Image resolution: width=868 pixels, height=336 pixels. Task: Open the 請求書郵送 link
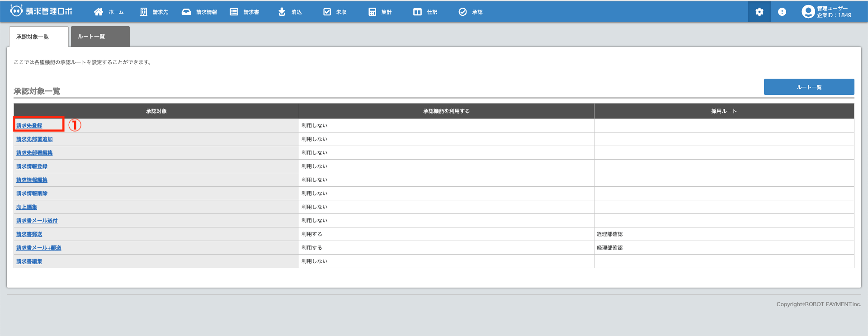point(29,234)
